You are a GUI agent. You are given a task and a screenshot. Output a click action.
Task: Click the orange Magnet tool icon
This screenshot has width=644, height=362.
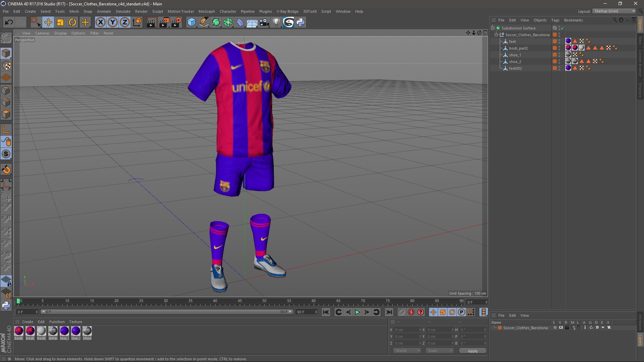coord(6,170)
